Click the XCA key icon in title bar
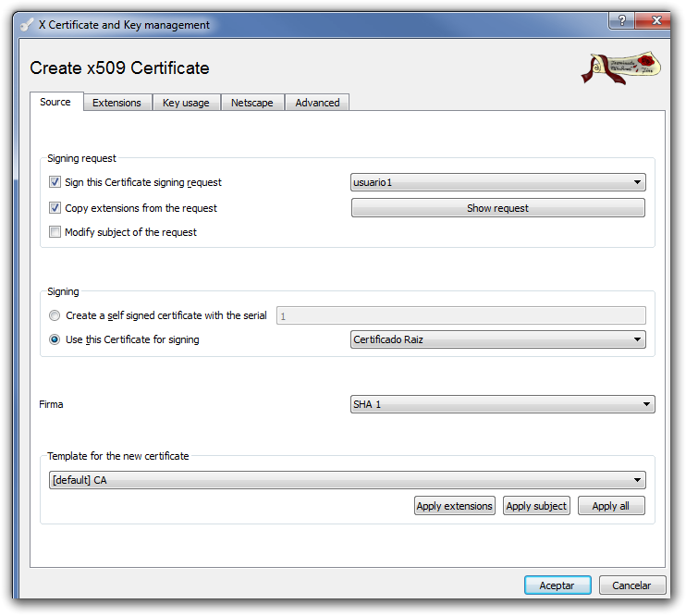Image resolution: width=686 pixels, height=616 pixels. pyautogui.click(x=27, y=25)
